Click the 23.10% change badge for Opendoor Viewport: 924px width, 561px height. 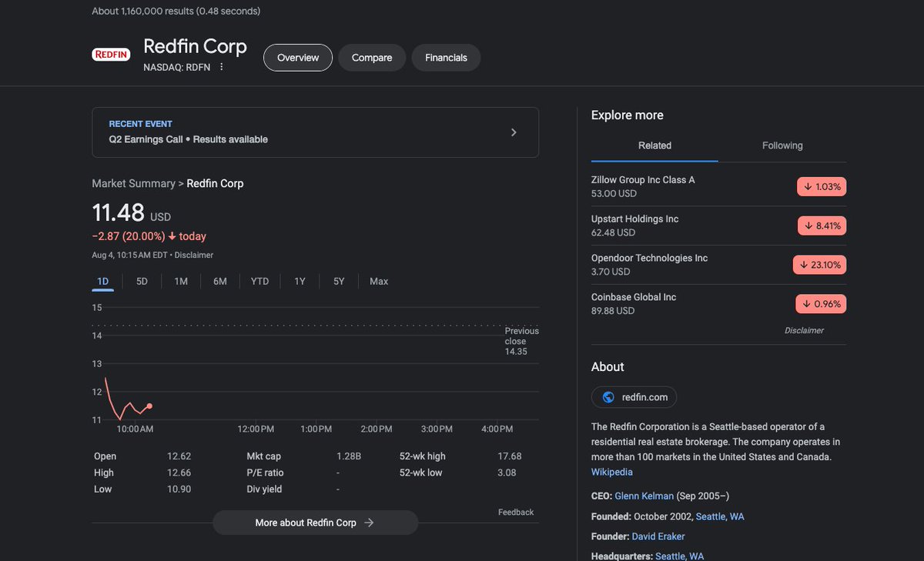[x=819, y=265]
